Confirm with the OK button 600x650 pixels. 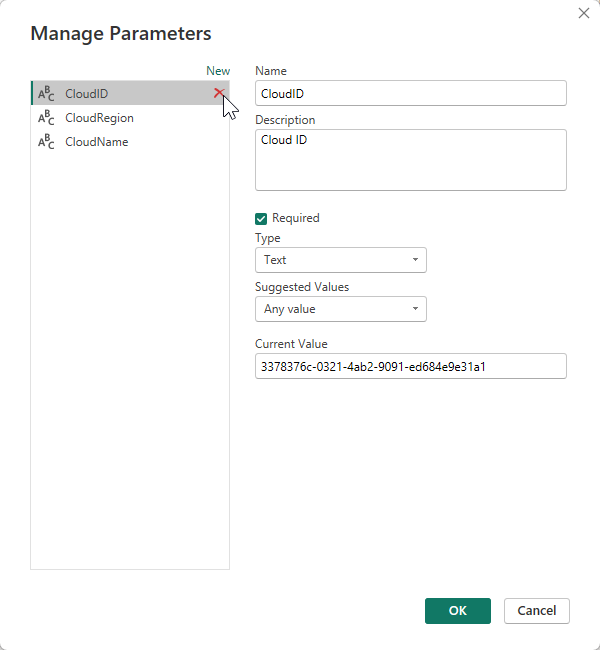tap(457, 611)
